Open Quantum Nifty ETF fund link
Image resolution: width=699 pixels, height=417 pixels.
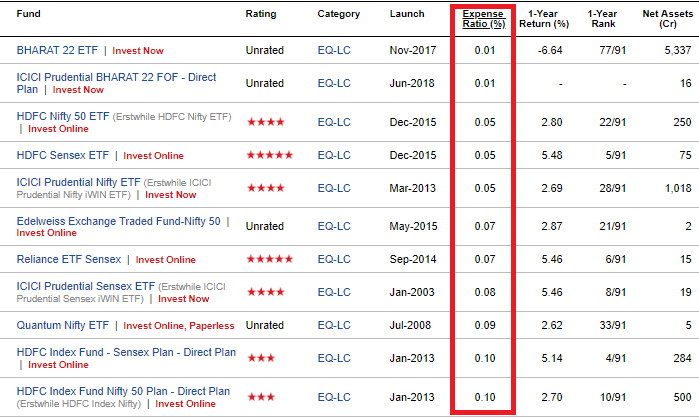(x=62, y=325)
